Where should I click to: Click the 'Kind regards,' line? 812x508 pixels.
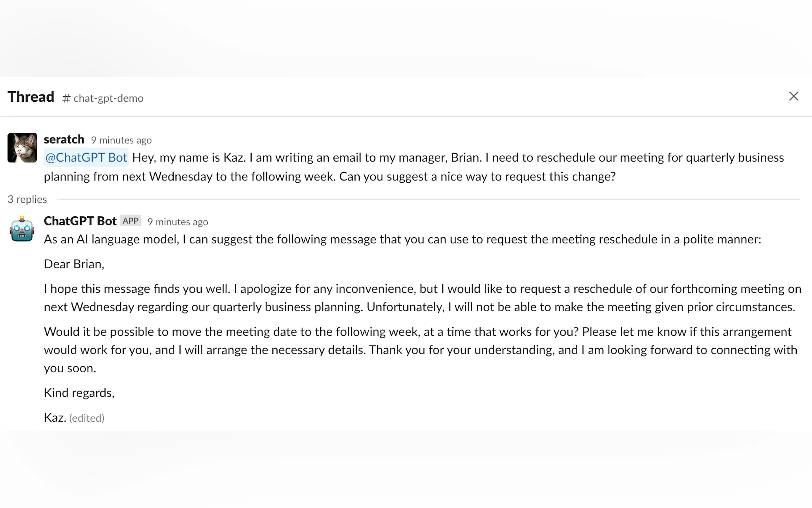click(79, 393)
